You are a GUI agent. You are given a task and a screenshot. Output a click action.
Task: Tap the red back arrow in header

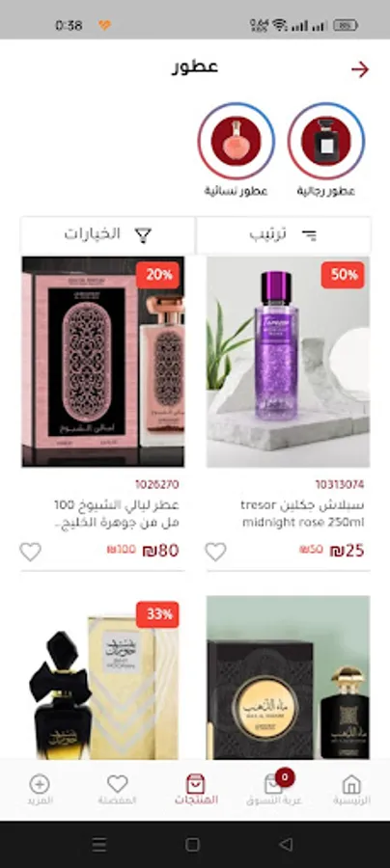point(360,69)
